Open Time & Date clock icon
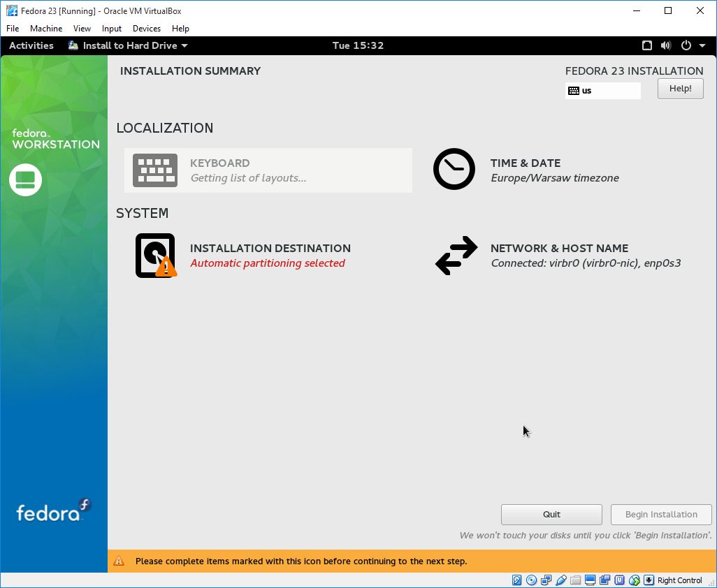This screenshot has height=588, width=717. (x=454, y=169)
